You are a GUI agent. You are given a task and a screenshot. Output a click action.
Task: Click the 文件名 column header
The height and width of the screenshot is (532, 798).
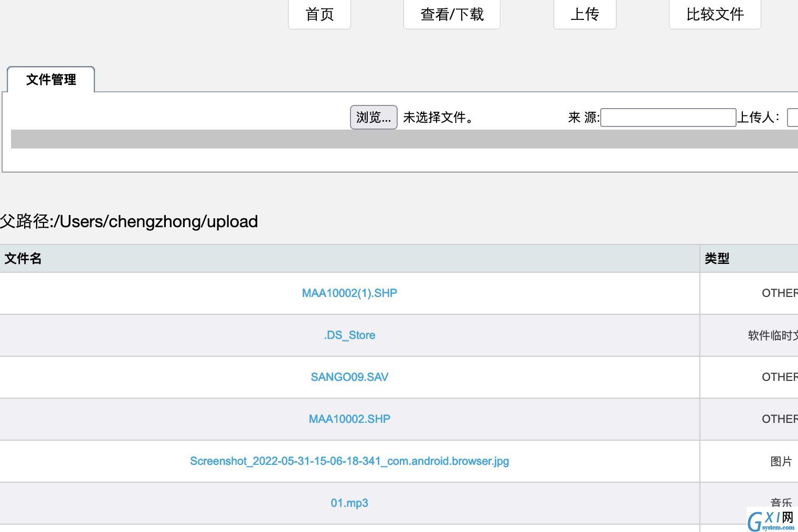(x=349, y=258)
